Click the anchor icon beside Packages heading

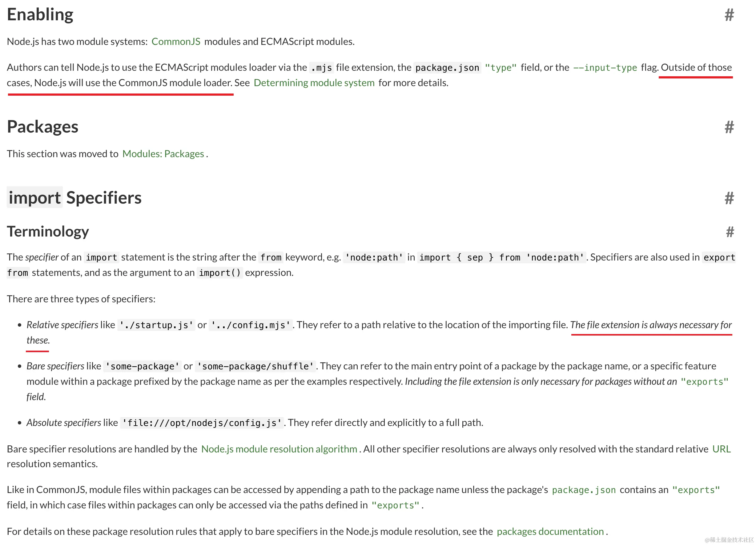pos(729,127)
